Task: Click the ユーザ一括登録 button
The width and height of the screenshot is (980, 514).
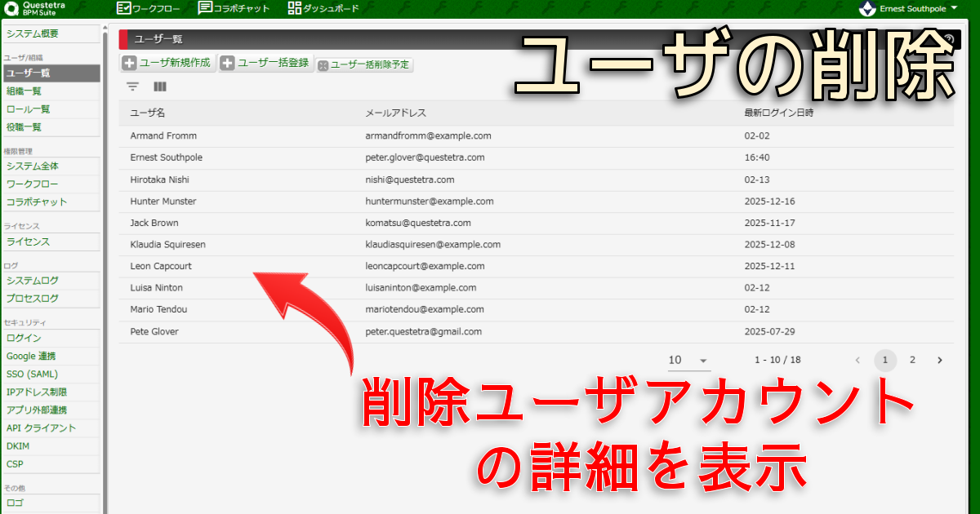Action: pyautogui.click(x=266, y=63)
